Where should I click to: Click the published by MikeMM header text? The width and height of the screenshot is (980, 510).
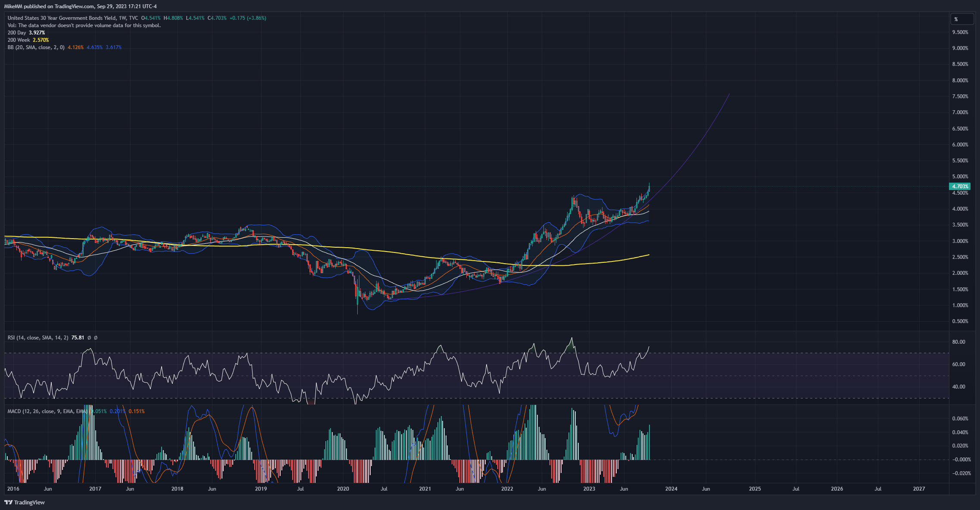tap(80, 6)
